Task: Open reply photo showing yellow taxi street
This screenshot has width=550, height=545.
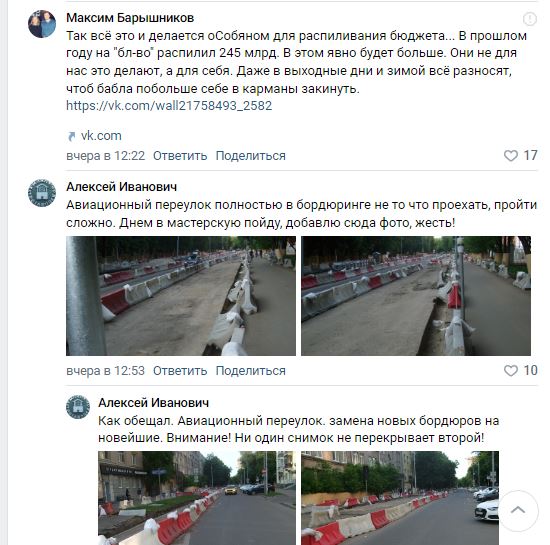Action: tap(197, 498)
